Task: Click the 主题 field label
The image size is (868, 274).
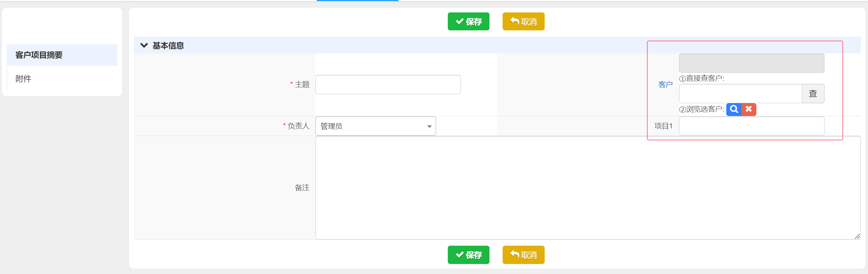Action: [302, 84]
